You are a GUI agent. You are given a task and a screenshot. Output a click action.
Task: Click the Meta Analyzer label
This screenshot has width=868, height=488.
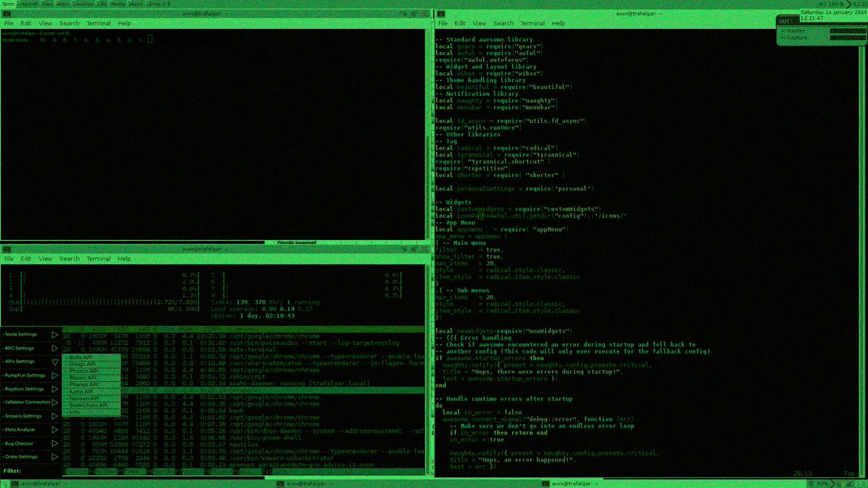[20, 429]
